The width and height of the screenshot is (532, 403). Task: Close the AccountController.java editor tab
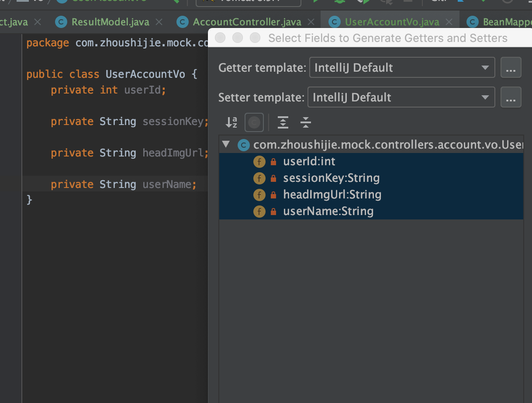click(311, 21)
